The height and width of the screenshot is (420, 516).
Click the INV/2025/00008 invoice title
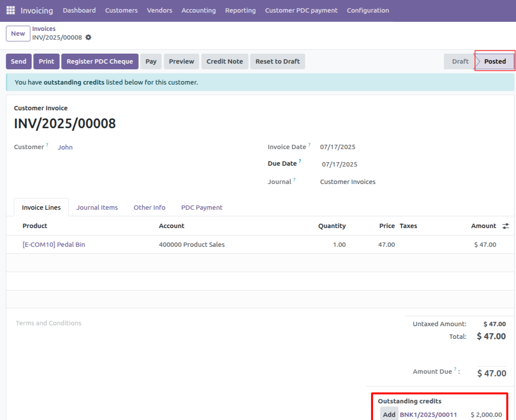(65, 124)
